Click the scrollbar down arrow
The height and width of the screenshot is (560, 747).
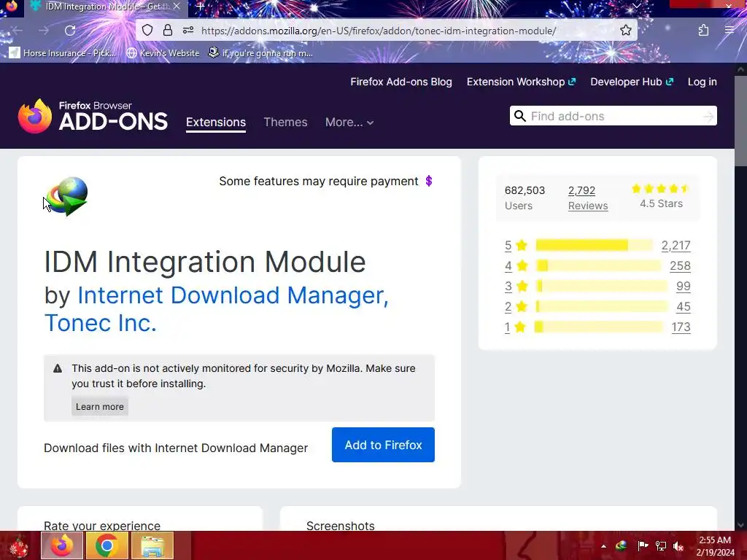click(740, 525)
